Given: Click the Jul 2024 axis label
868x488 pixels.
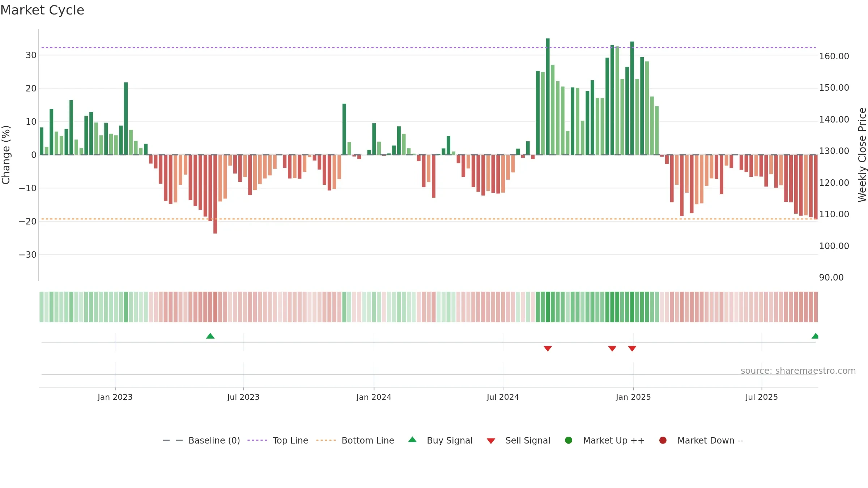Looking at the screenshot, I should tap(503, 397).
